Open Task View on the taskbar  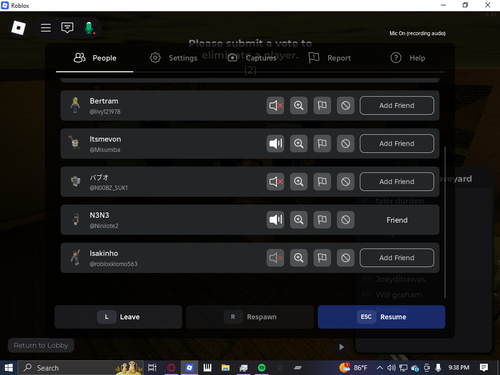pyautogui.click(x=152, y=368)
